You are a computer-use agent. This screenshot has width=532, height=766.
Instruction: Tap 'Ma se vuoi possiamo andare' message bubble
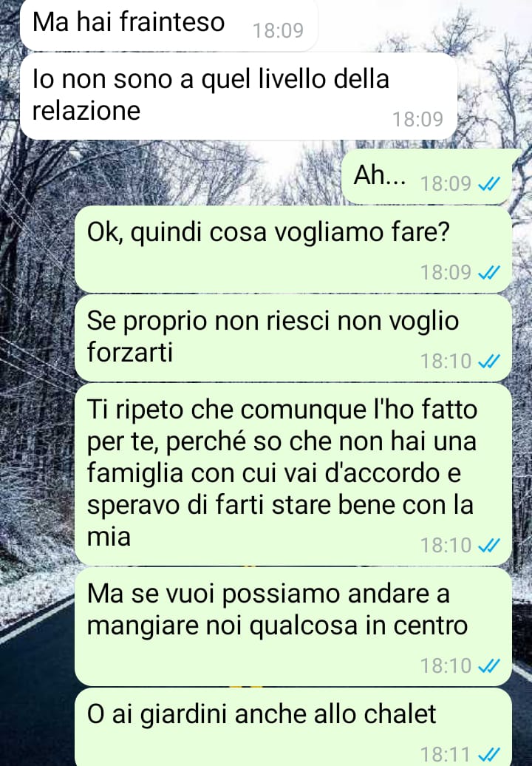click(x=293, y=626)
